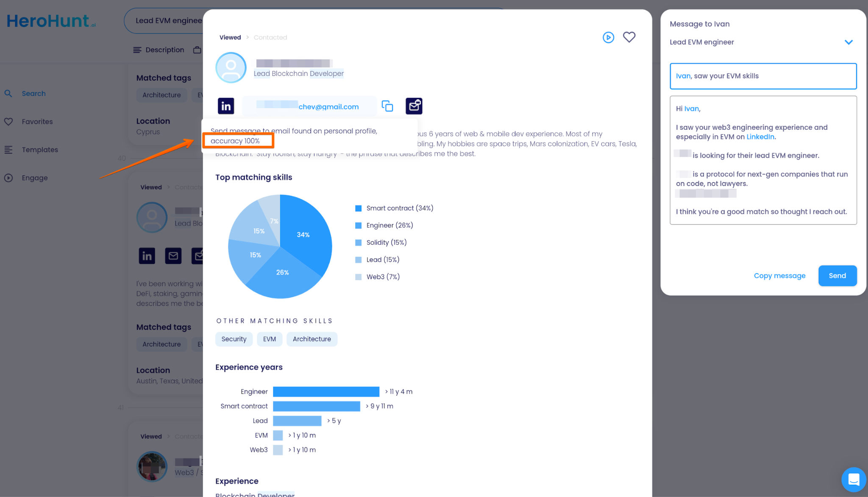Copy the candidate's email address with the copy icon
This screenshot has width=868, height=497.
click(x=387, y=106)
